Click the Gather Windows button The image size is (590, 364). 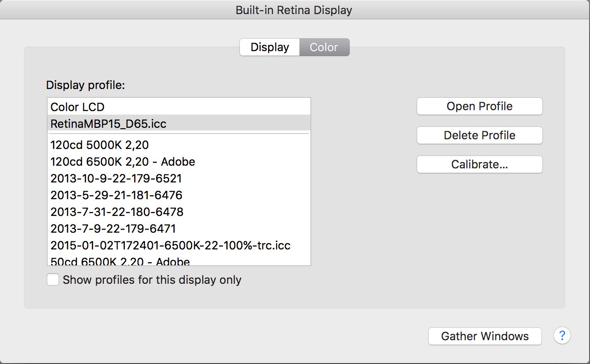(x=485, y=336)
